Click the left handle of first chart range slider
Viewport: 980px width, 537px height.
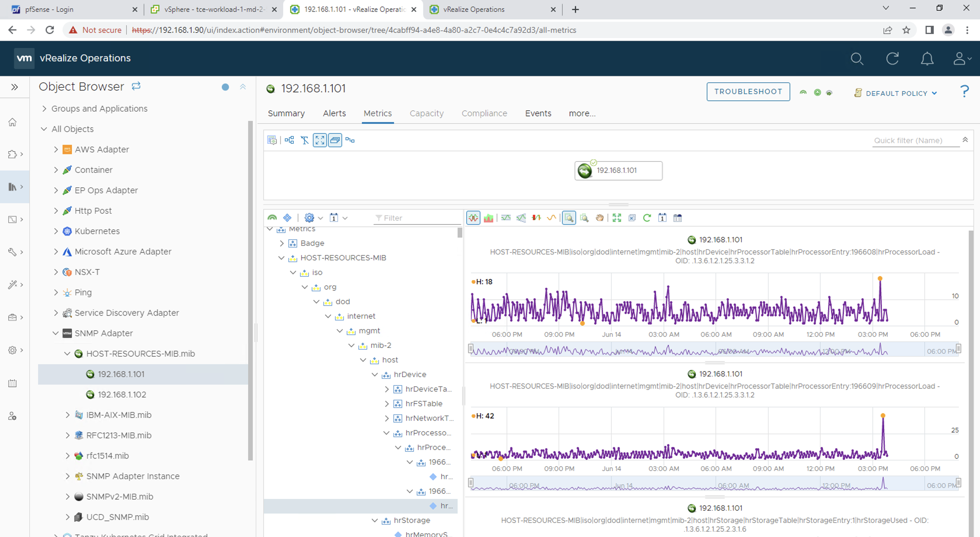pos(471,348)
